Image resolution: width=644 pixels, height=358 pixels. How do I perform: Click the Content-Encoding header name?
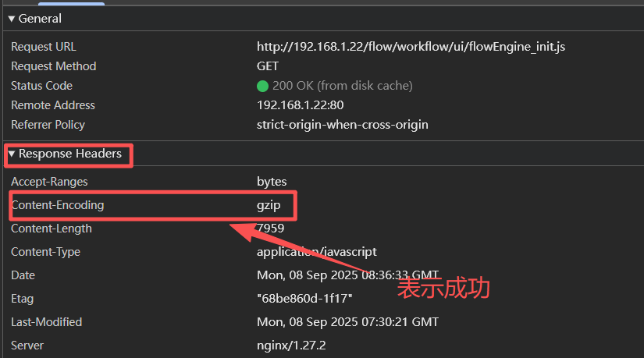pos(58,205)
